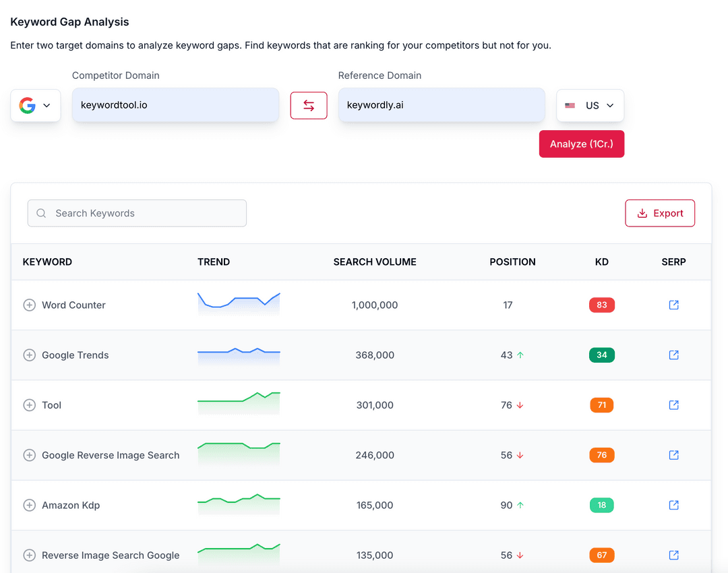This screenshot has width=728, height=573.
Task: Click the Reference Domain field with keywordly.ai
Action: (442, 105)
